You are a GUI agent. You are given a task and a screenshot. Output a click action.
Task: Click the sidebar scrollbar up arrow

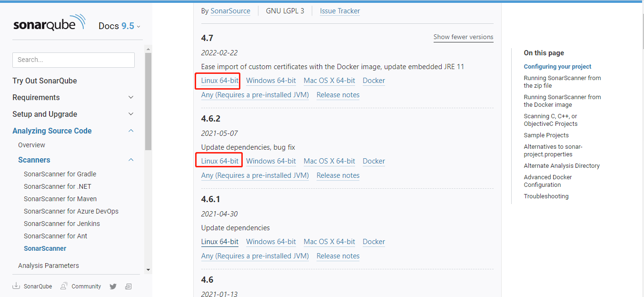(148, 49)
